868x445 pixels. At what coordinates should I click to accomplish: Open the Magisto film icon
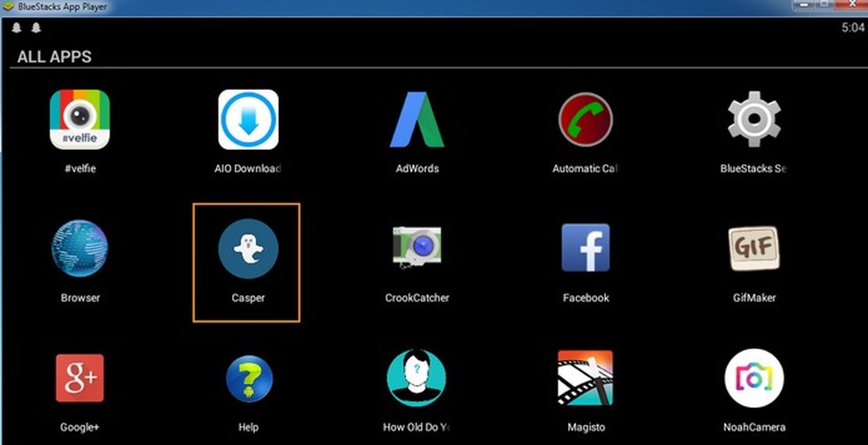[x=586, y=378]
